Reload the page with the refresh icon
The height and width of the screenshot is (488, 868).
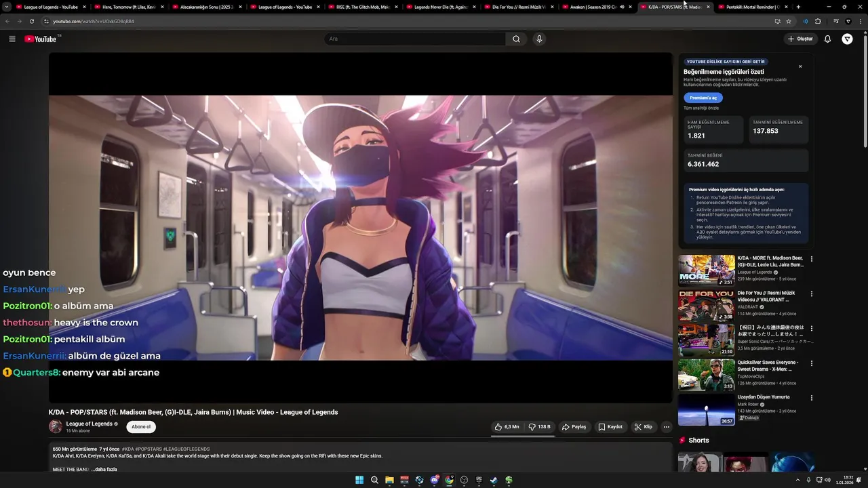tap(31, 21)
